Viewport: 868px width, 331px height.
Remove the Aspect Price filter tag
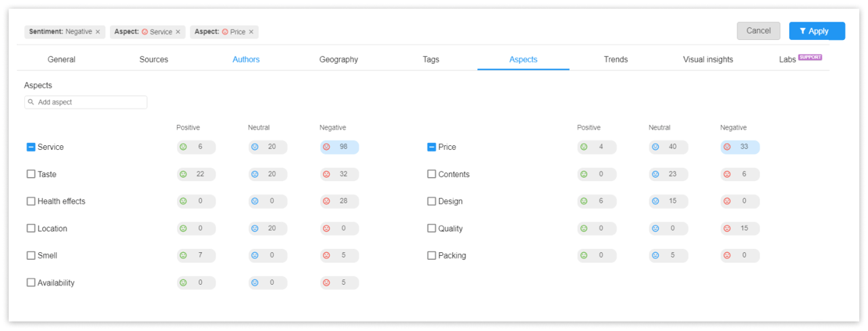click(x=251, y=32)
